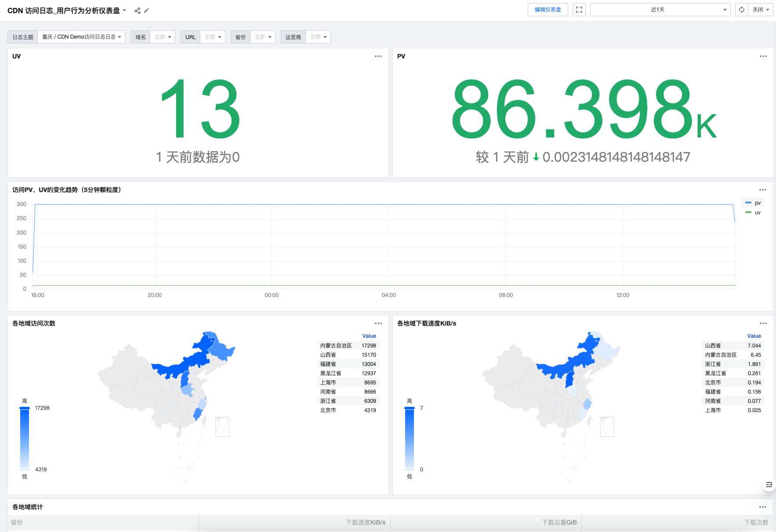Open the UV panel more-options menu
The image size is (776, 532).
(378, 56)
